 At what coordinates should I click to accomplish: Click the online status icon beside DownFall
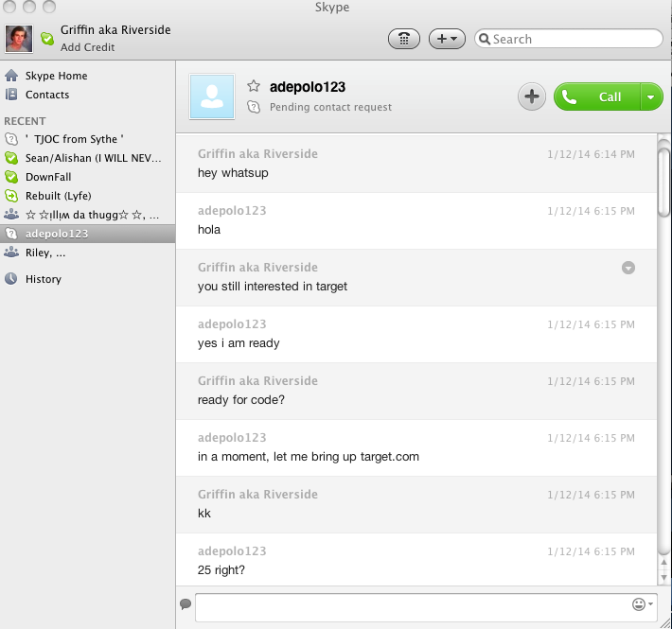tap(11, 177)
